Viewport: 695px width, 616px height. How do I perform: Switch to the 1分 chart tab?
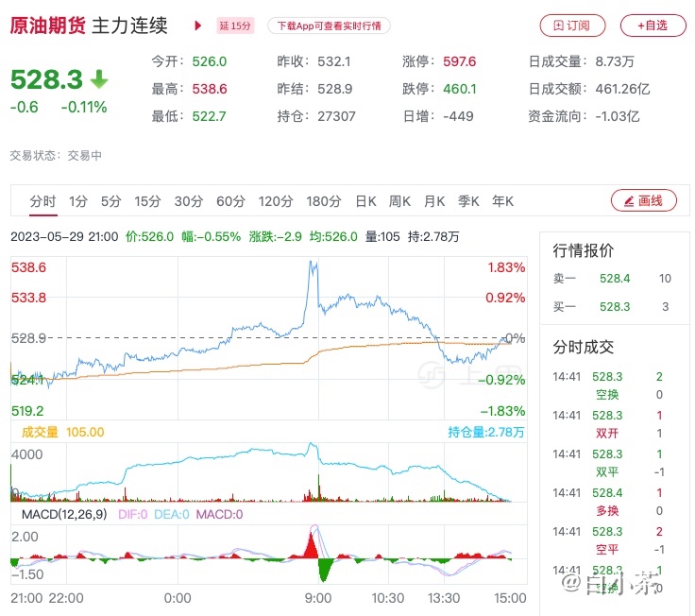[x=78, y=201]
